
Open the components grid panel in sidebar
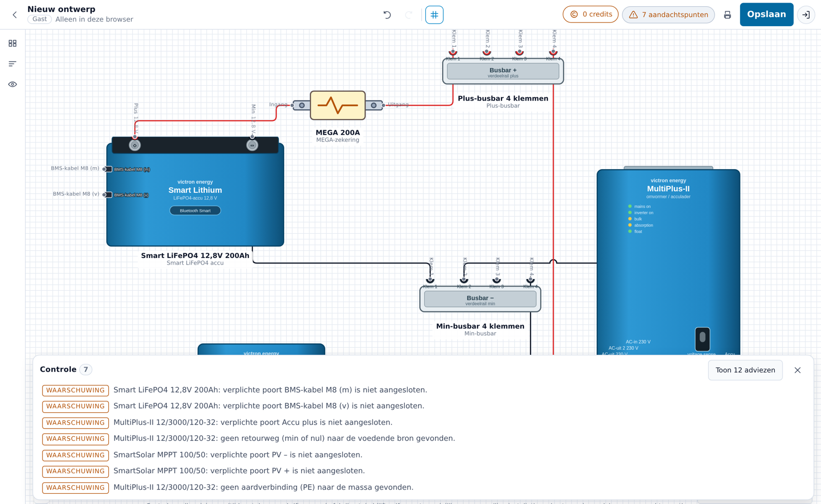pos(12,44)
